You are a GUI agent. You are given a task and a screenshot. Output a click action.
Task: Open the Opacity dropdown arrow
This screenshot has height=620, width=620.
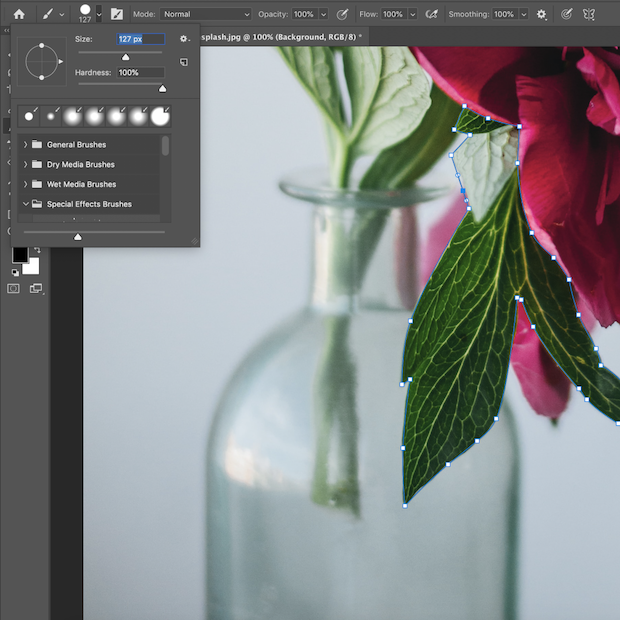pyautogui.click(x=322, y=15)
